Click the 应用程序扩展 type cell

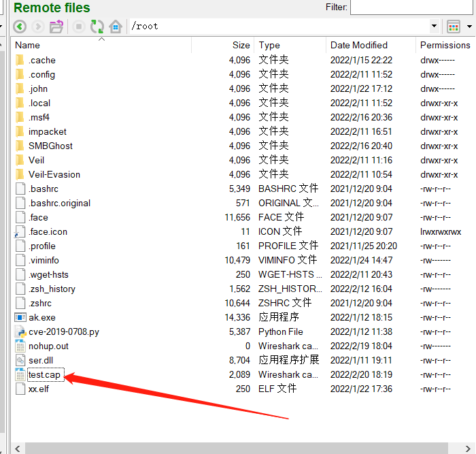point(289,360)
